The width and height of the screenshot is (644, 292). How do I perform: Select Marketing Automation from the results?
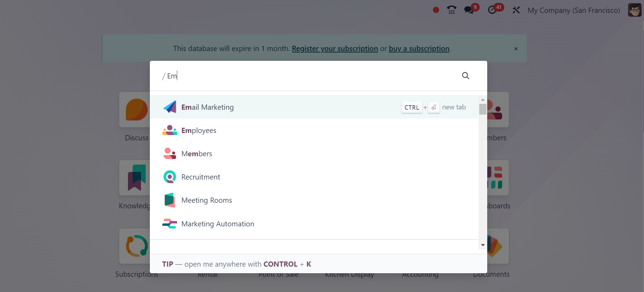314,224
